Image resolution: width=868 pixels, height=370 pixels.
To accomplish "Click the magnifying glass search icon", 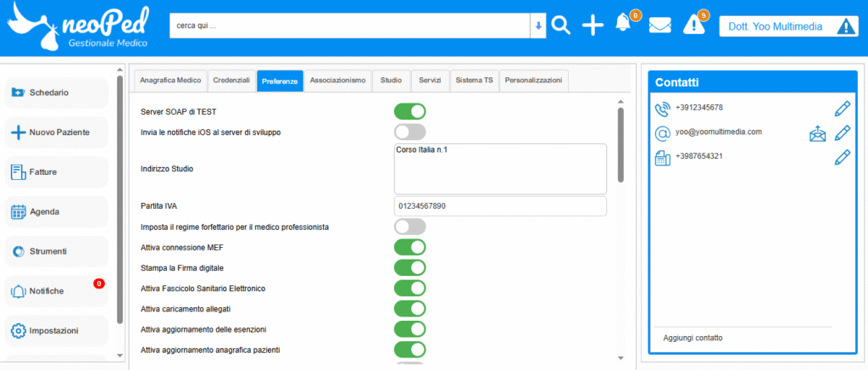I will pos(560,25).
